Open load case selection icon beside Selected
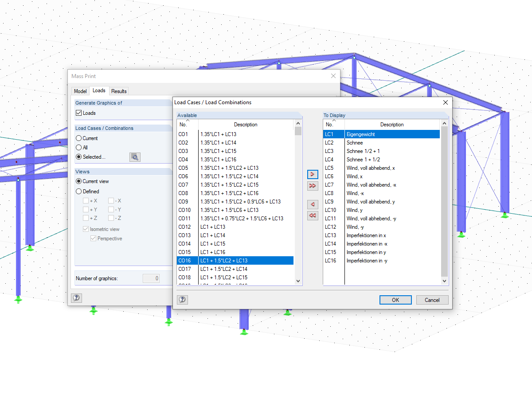This screenshot has height=399, width=532. (135, 157)
